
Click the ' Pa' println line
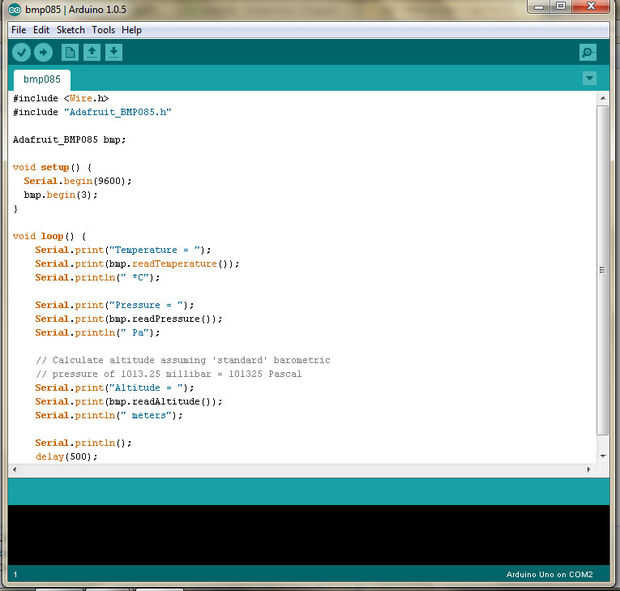97,332
